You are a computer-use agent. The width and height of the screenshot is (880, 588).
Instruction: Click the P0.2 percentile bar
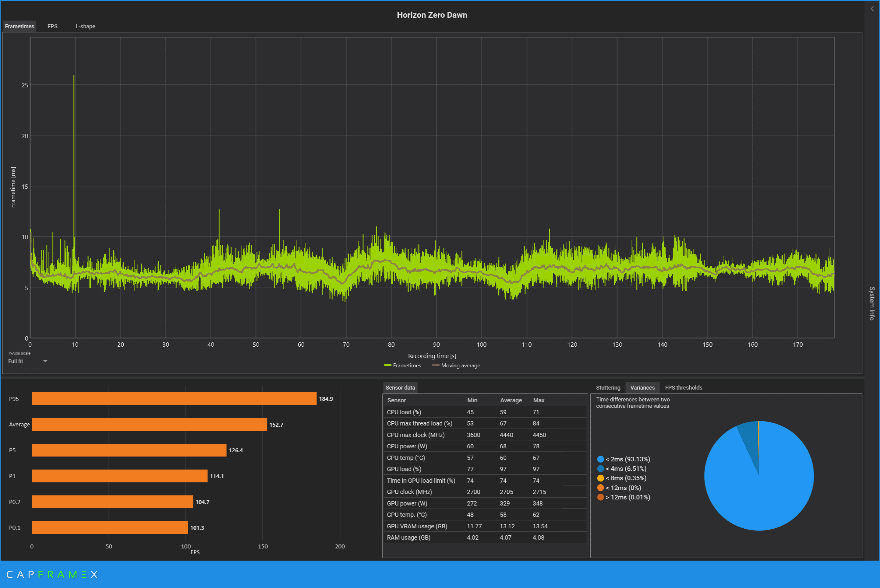(x=112, y=502)
